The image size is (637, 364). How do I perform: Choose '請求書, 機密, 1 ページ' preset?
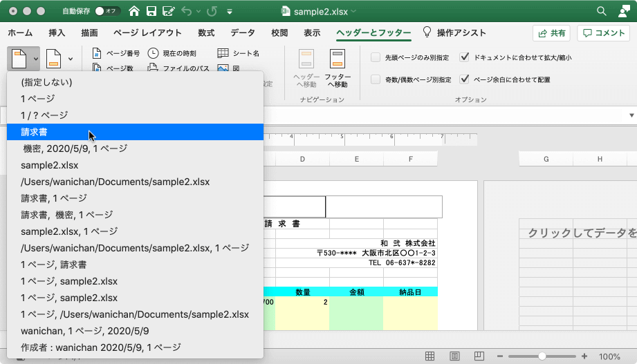(135, 215)
